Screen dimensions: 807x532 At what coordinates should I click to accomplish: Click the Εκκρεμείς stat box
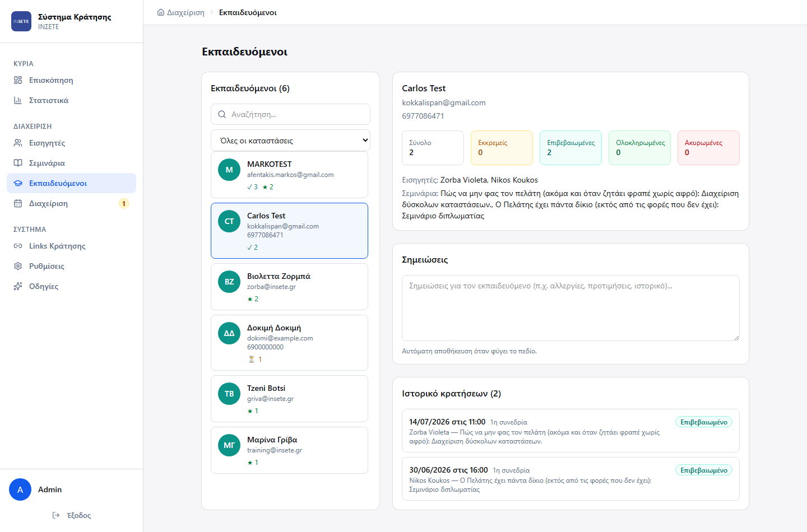(x=502, y=148)
